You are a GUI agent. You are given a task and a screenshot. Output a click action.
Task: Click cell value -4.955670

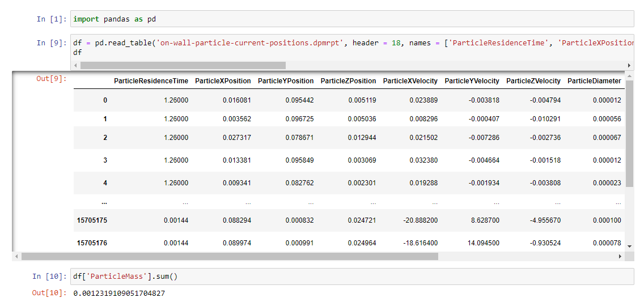(545, 221)
